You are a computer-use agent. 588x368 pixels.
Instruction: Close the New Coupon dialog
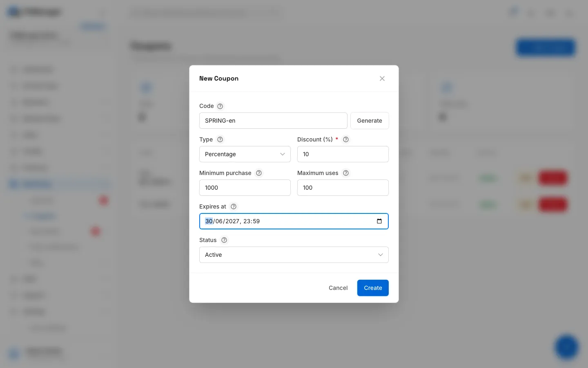[x=382, y=79]
